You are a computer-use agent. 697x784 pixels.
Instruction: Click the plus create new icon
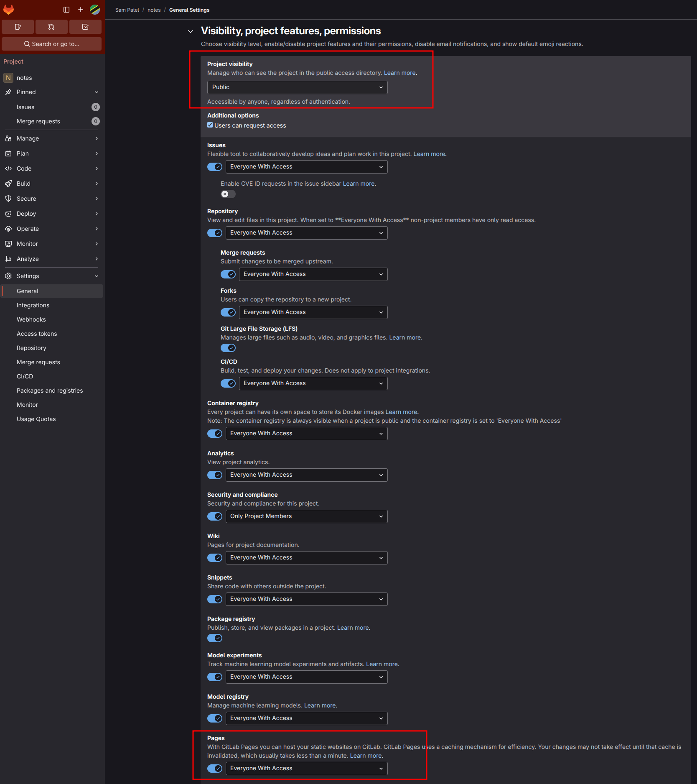point(81,10)
